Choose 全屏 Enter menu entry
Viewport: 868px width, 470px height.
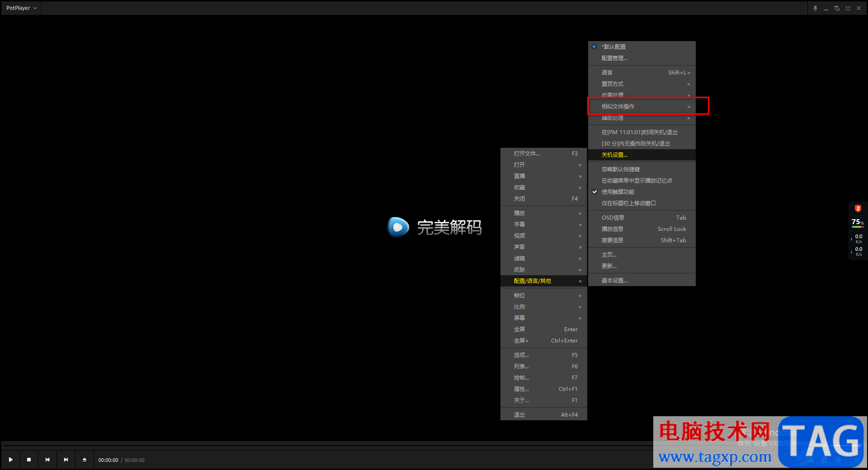coord(544,329)
